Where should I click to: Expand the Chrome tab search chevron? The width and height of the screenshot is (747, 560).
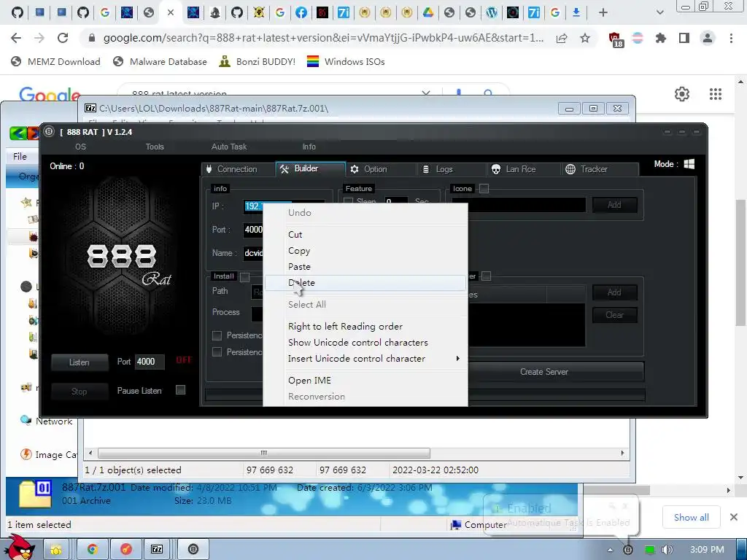pyautogui.click(x=659, y=13)
